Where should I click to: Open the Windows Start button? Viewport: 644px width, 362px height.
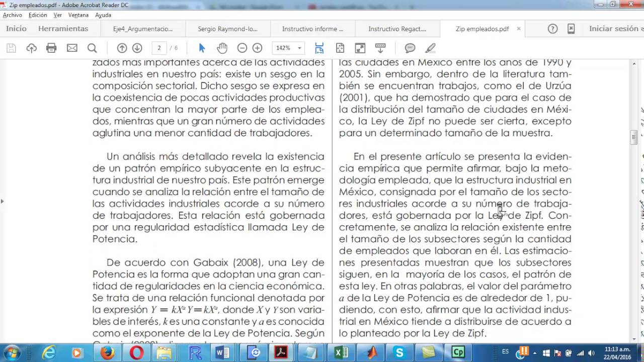12,352
